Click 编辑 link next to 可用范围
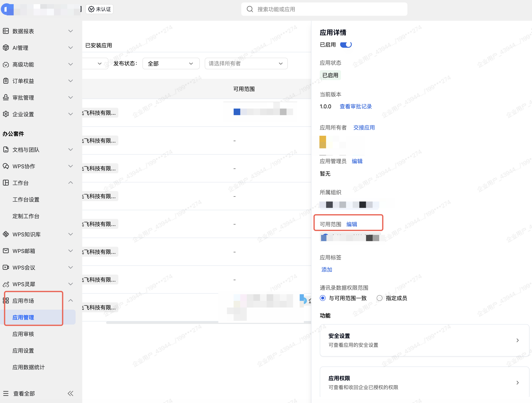 tap(352, 224)
